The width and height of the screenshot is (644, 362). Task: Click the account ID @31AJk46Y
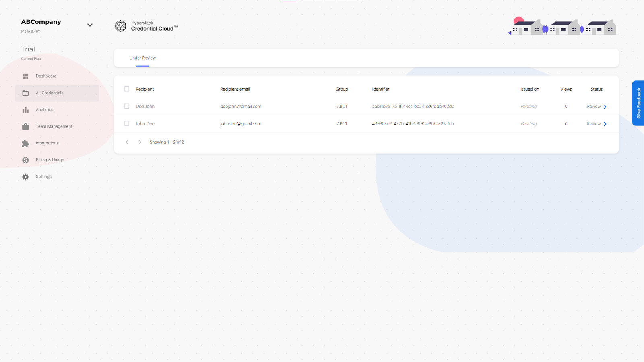pyautogui.click(x=31, y=31)
